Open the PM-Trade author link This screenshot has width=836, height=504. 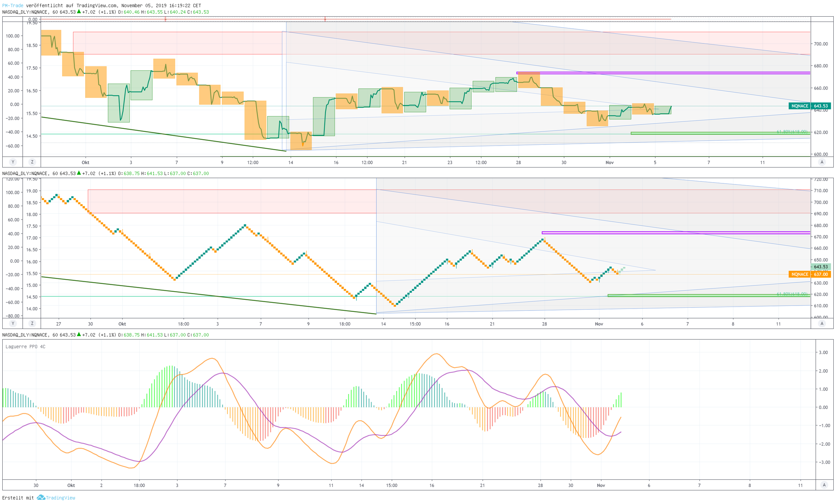[13, 6]
